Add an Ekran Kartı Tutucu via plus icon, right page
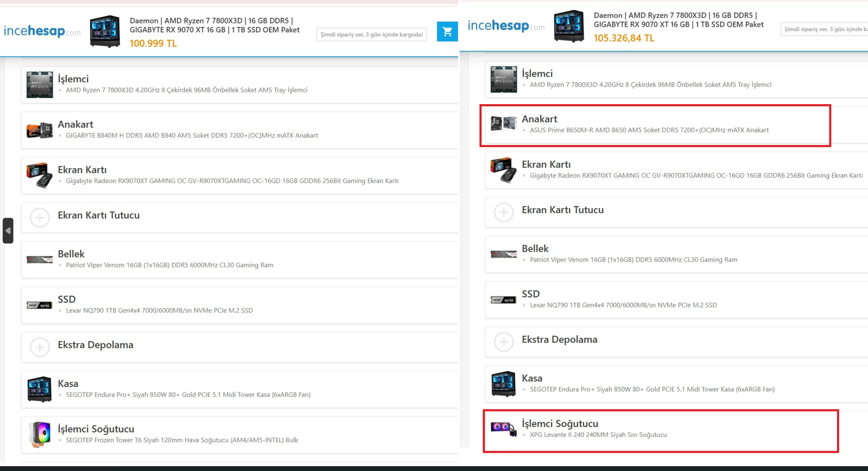The image size is (868, 471). pyautogui.click(x=504, y=213)
